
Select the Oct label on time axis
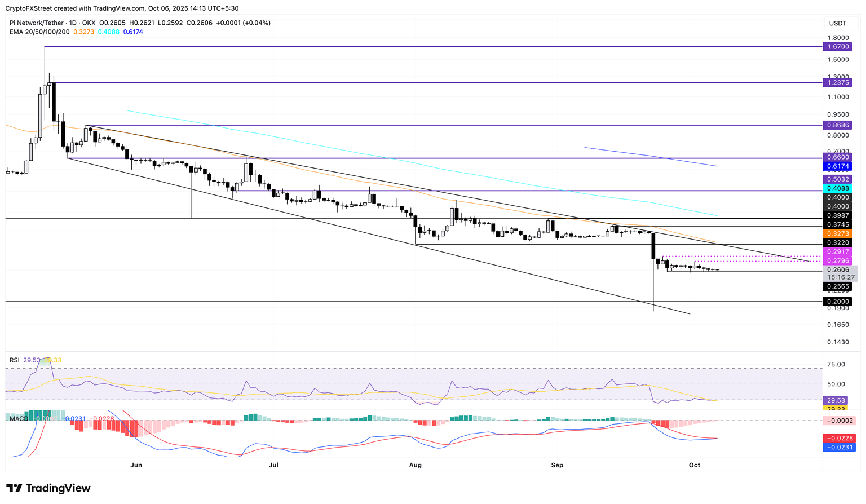click(x=695, y=465)
